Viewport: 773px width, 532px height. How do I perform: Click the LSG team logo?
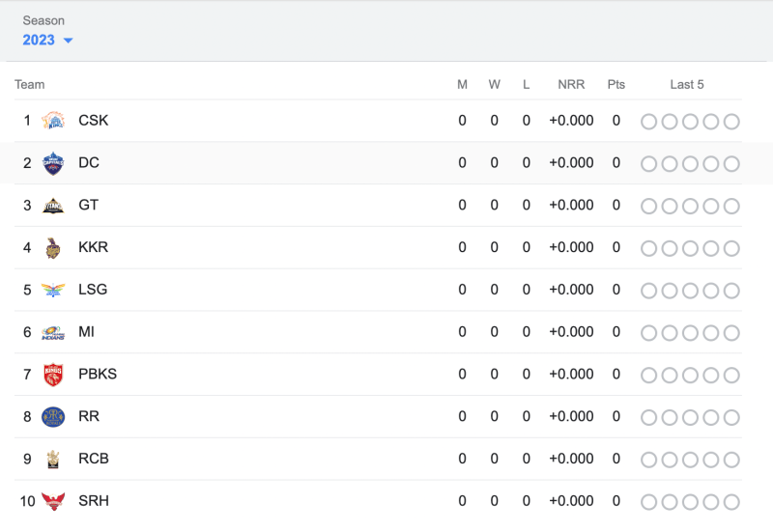[x=53, y=291]
